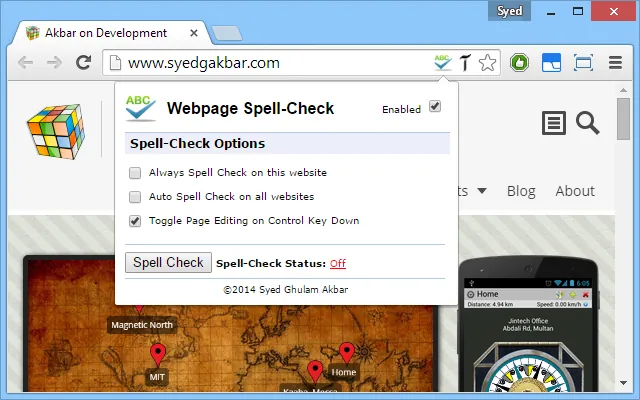Expand the dropdown arrow next to Blog
This screenshot has width=640, height=400.
click(482, 191)
